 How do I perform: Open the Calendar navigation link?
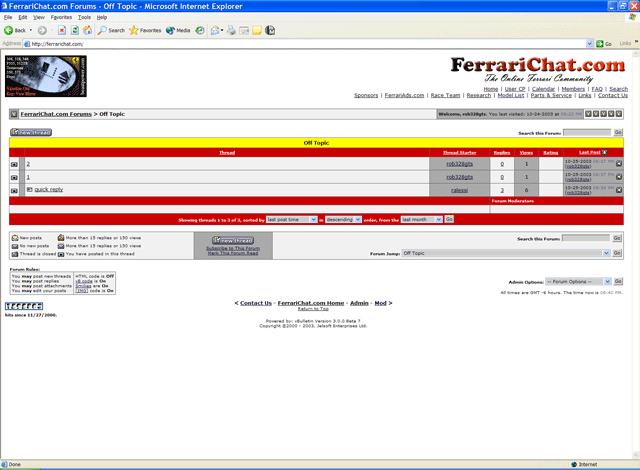click(543, 89)
